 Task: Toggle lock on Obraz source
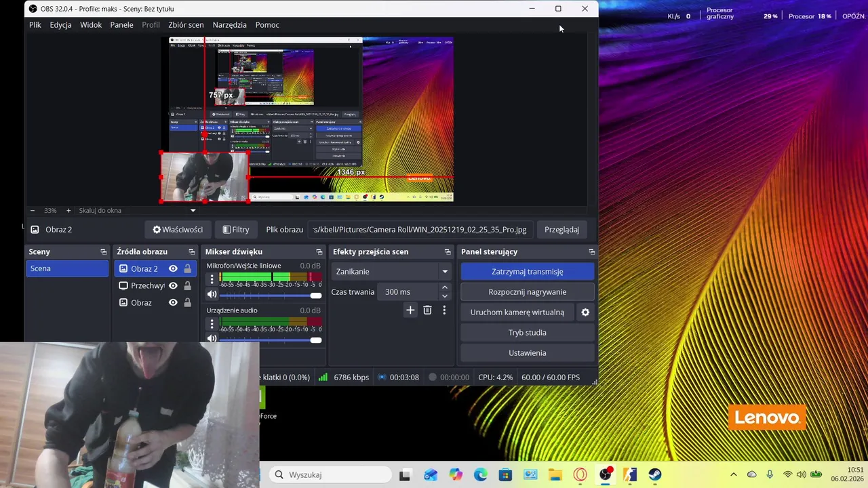click(187, 302)
